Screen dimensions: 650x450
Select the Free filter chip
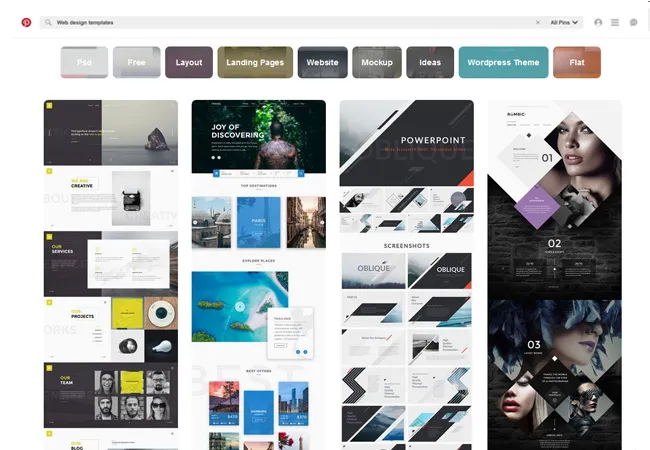(136, 62)
